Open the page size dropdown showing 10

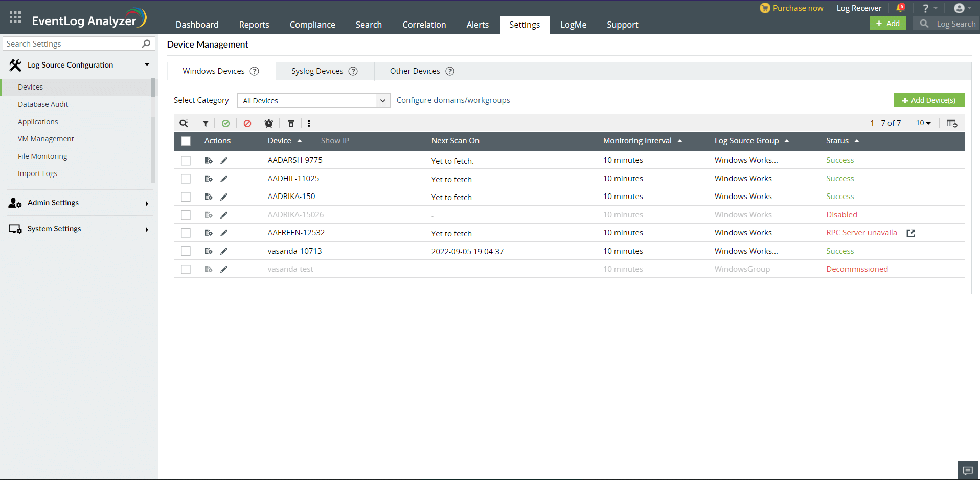coord(922,123)
